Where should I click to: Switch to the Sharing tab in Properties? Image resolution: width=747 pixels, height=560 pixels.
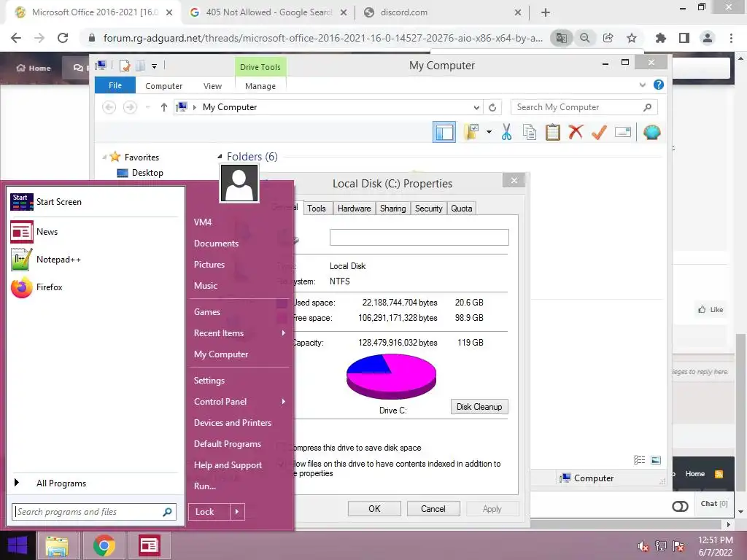(x=393, y=208)
